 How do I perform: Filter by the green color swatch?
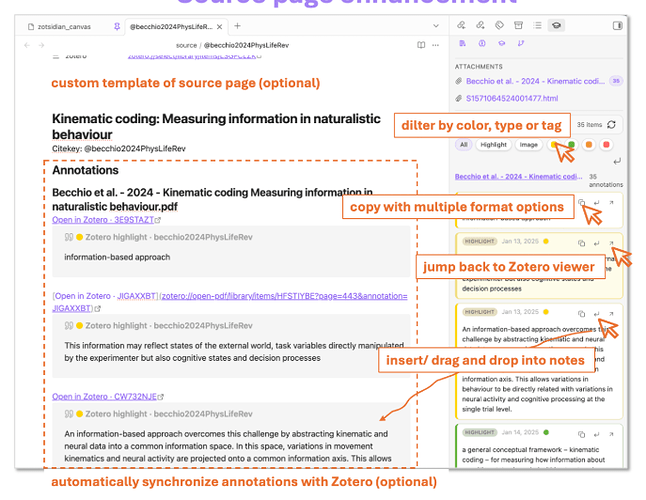coord(571,145)
